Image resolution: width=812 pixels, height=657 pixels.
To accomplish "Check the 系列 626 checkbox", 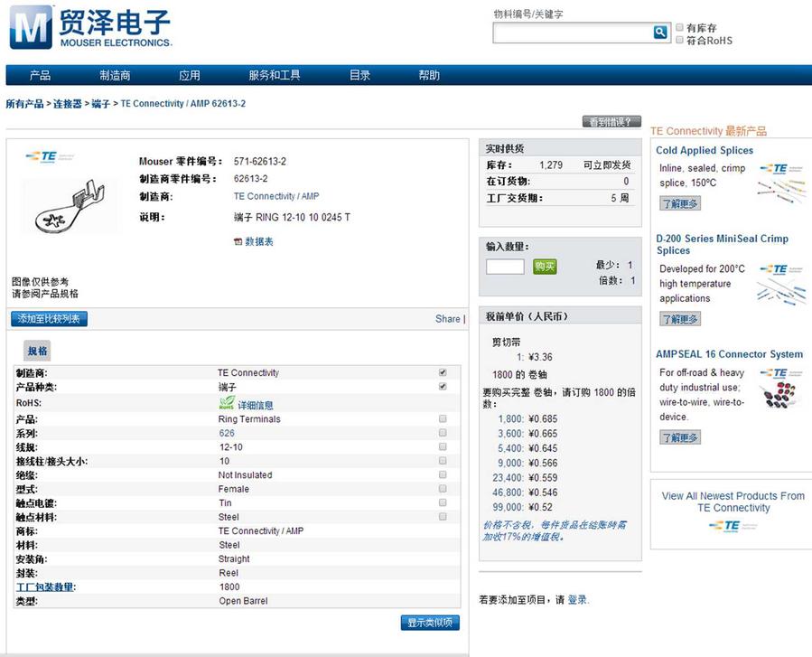I will pos(443,432).
